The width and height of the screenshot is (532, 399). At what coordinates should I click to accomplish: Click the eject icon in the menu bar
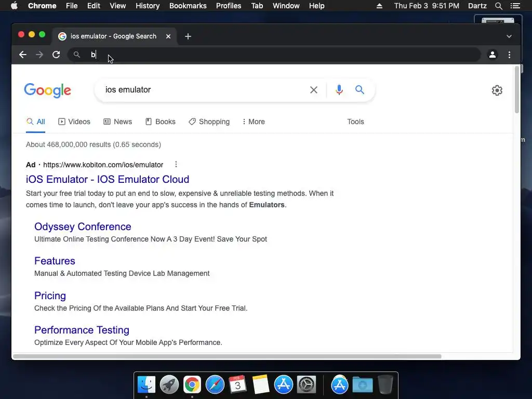(x=379, y=6)
